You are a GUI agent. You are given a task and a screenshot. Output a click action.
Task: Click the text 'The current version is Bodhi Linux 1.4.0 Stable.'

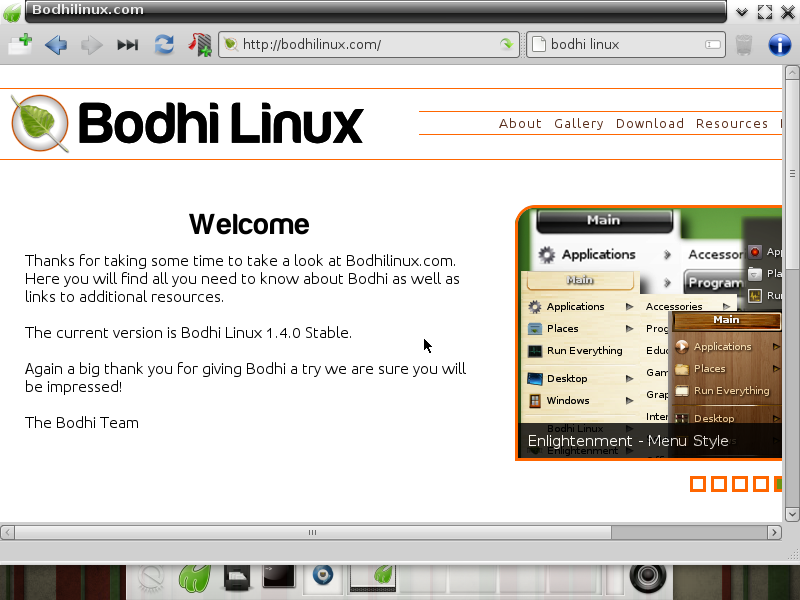[x=188, y=333]
